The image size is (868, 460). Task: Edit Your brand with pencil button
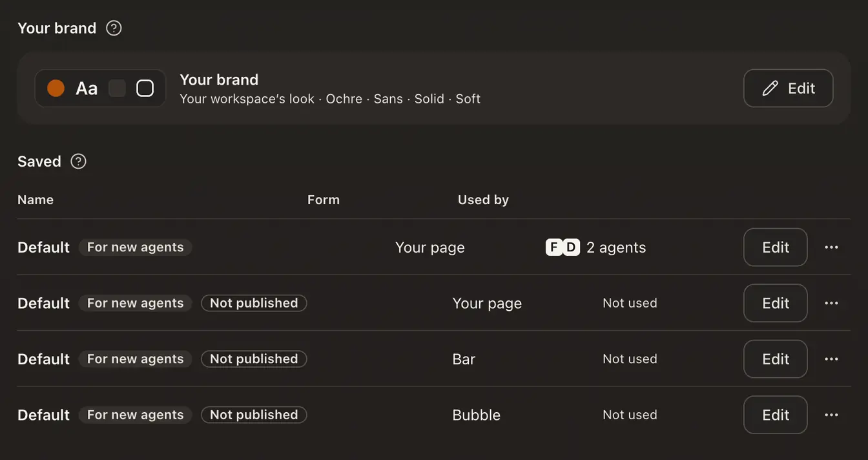[x=788, y=88]
